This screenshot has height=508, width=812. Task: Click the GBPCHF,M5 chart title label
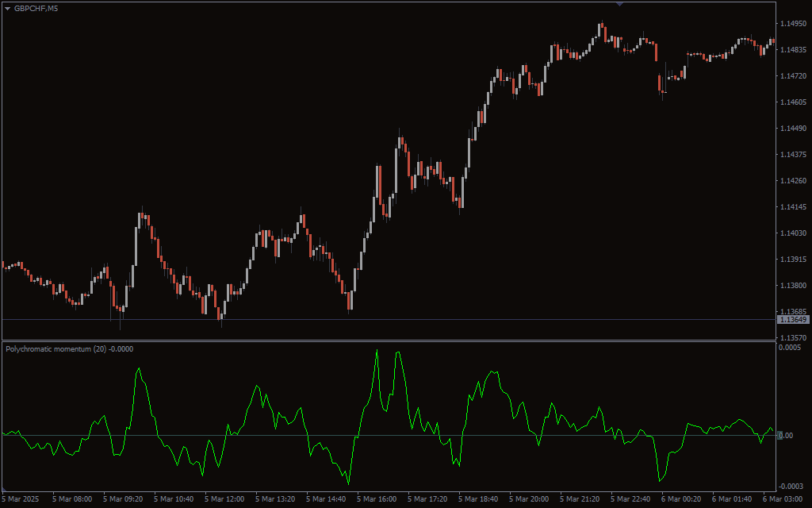36,8
